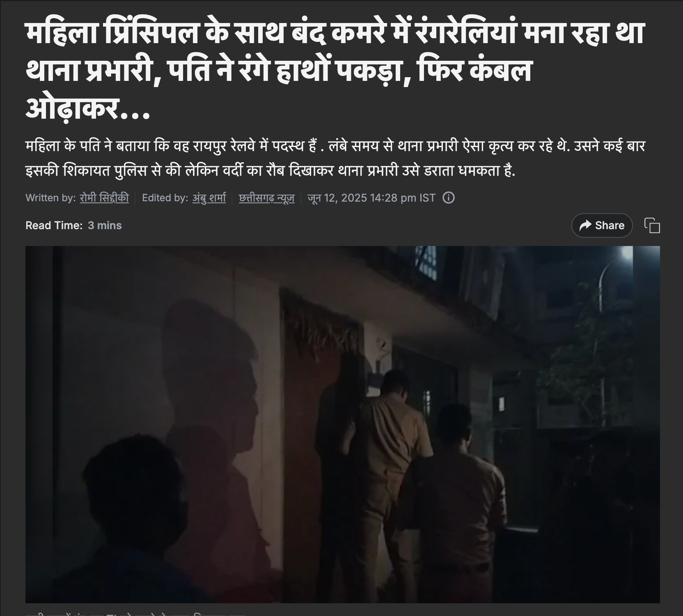The width and height of the screenshot is (683, 616).
Task: Click the info icon beside the publish date
Action: pos(449,198)
